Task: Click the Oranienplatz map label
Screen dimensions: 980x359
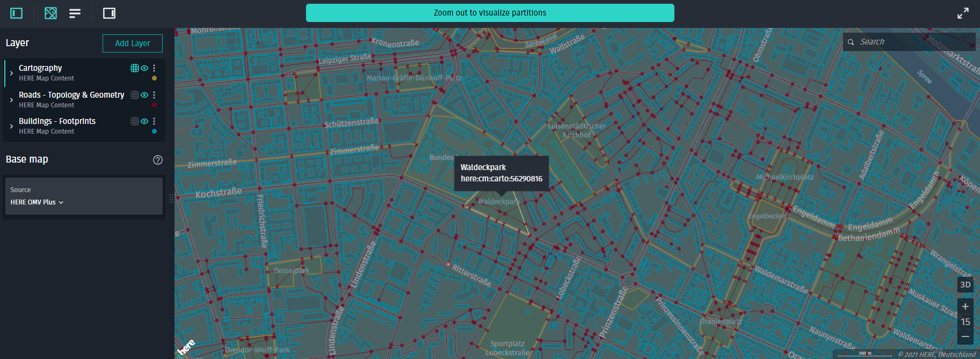Action: 721,322
